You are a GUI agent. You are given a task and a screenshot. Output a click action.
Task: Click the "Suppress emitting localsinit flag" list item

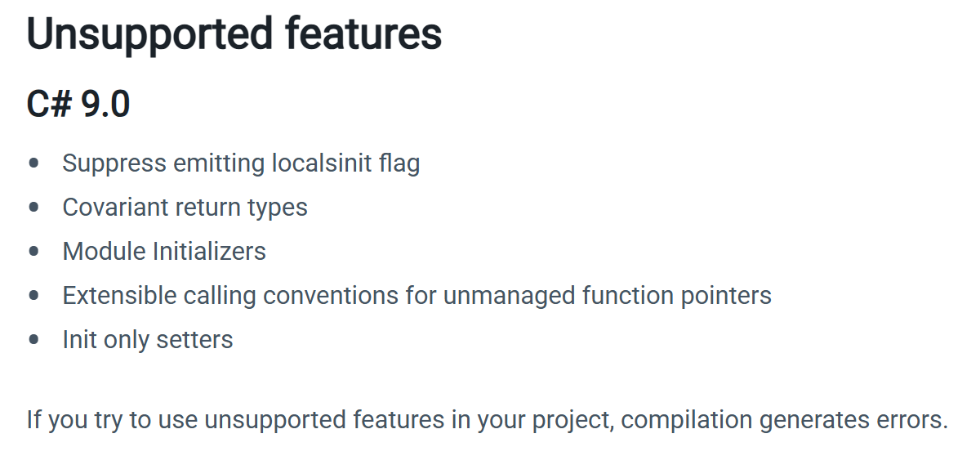pyautogui.click(x=241, y=163)
